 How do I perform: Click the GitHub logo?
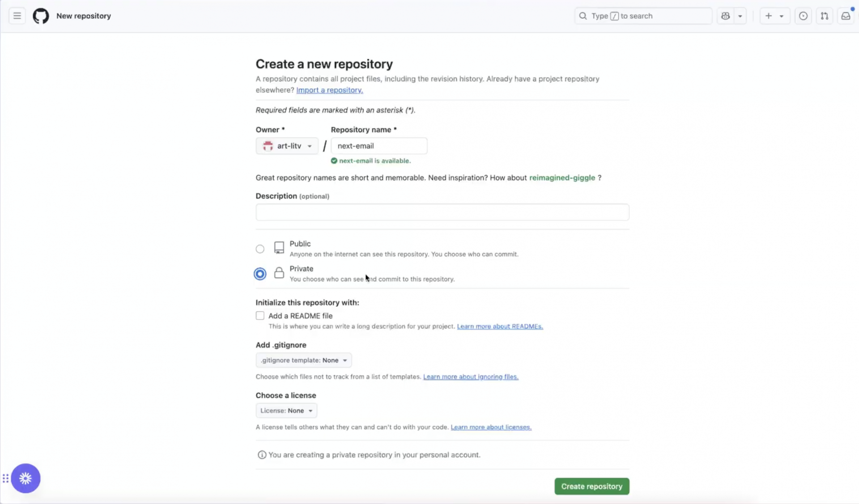41,16
